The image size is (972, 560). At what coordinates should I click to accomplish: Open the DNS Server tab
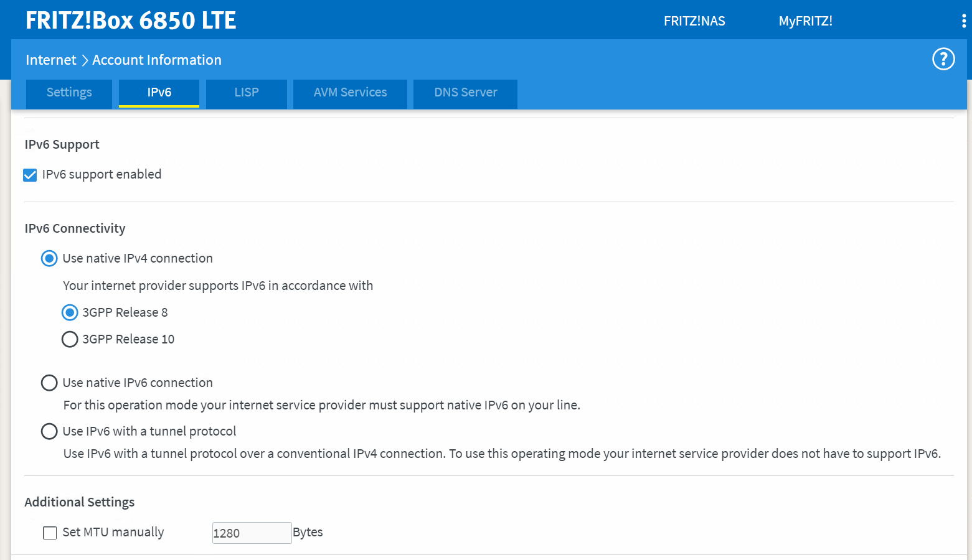click(x=465, y=93)
